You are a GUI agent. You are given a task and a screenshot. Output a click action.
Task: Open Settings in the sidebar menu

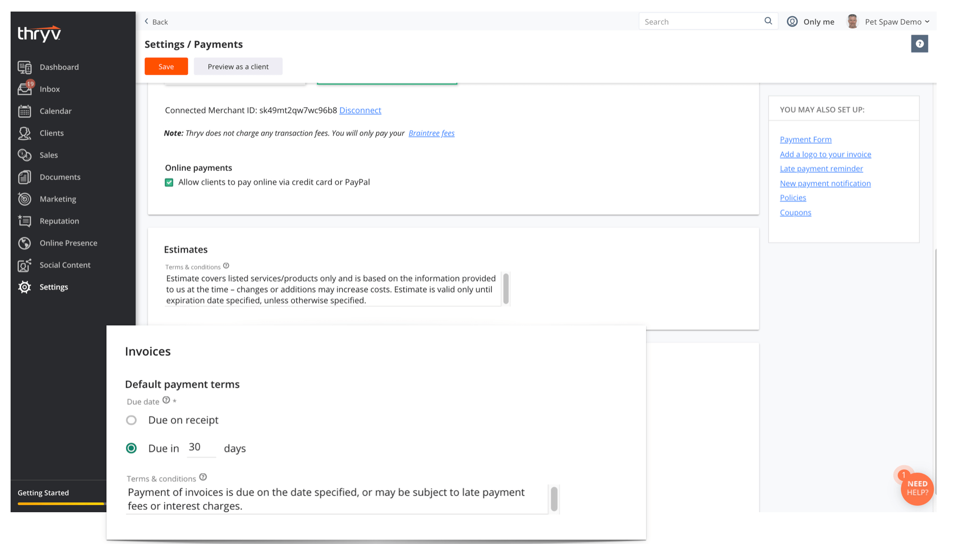53,287
